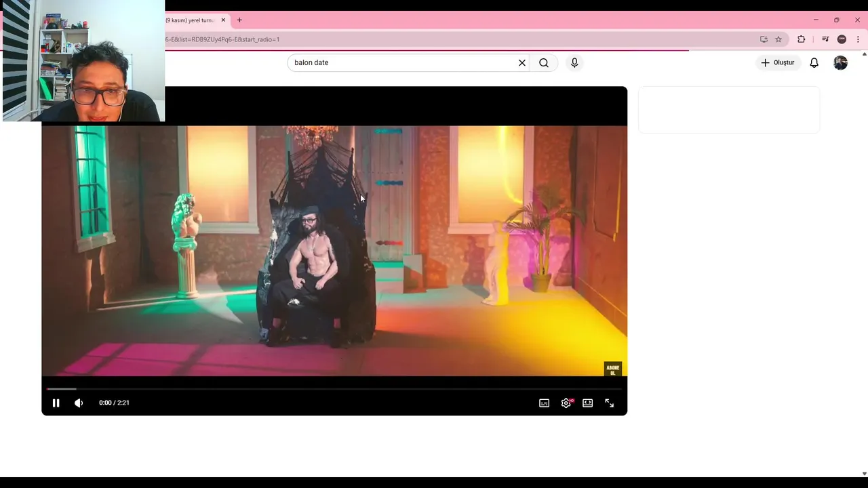
Task: Open the Chrome extensions puzzle icon
Action: click(x=801, y=39)
